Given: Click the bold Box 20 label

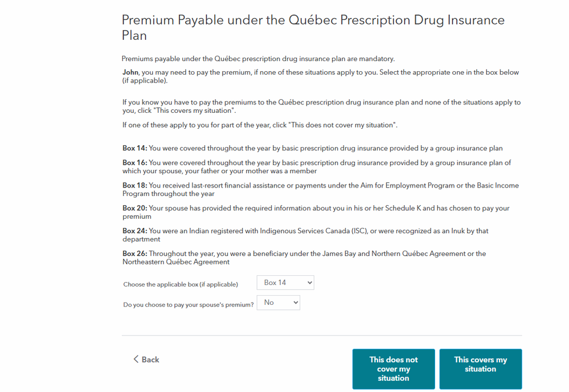Looking at the screenshot, I should [x=134, y=209].
